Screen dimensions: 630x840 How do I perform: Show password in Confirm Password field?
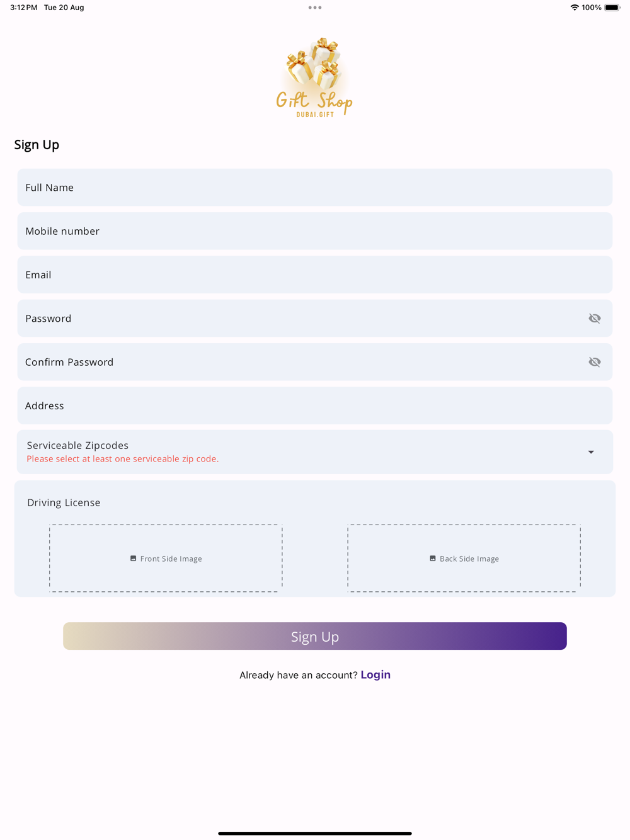[x=595, y=362]
